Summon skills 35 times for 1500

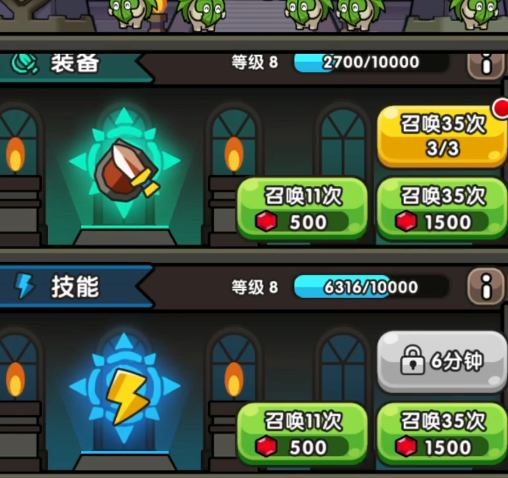[442, 433]
